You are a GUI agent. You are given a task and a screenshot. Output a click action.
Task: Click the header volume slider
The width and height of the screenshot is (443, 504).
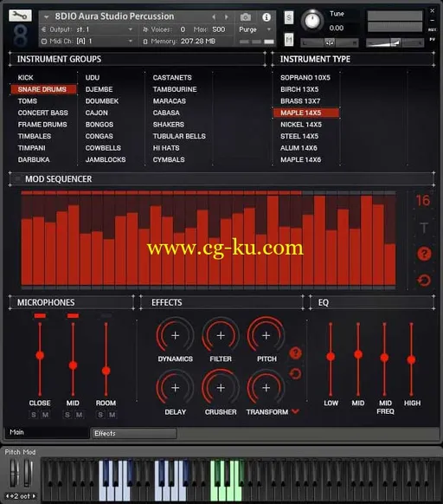[x=395, y=42]
